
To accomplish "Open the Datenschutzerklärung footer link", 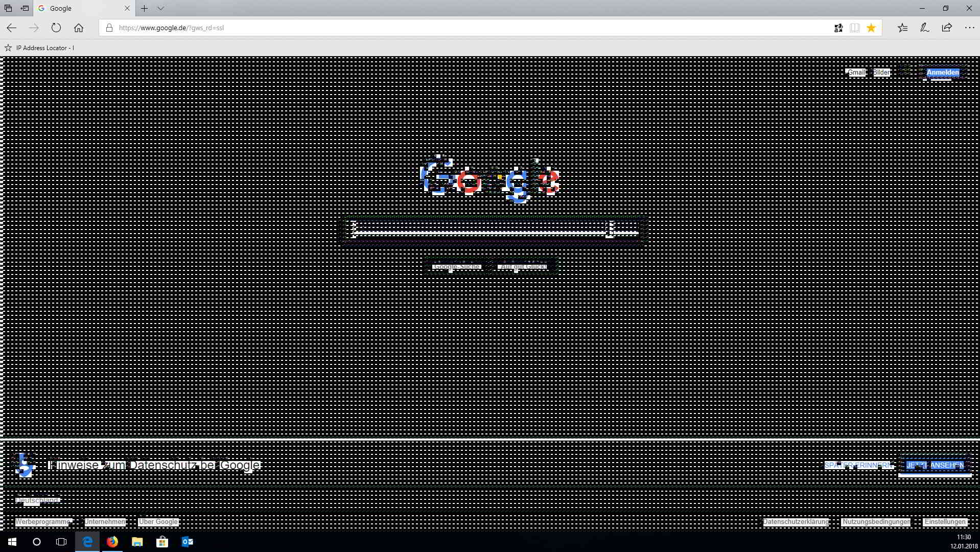I will point(796,522).
